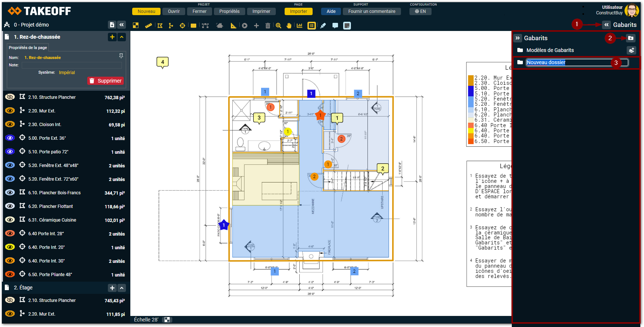Select the polygon area tool
The width and height of the screenshot is (644, 327).
tap(160, 26)
